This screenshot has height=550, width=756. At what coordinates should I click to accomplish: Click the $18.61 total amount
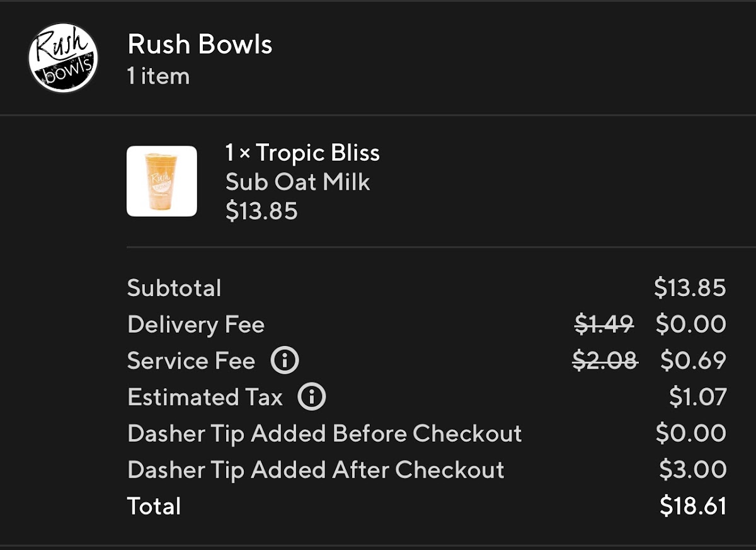coord(693,506)
